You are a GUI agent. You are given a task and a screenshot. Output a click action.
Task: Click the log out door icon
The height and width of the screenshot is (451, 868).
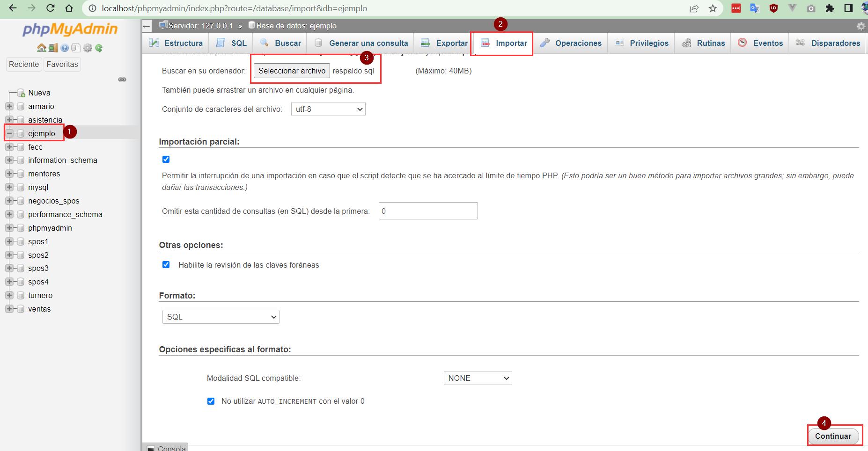pyautogui.click(x=53, y=48)
